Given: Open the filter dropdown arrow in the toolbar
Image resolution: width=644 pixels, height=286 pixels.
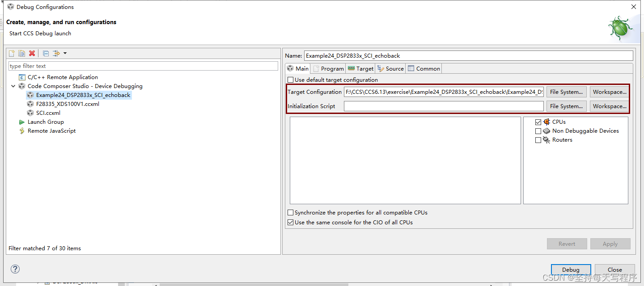Looking at the screenshot, I should click(x=65, y=54).
